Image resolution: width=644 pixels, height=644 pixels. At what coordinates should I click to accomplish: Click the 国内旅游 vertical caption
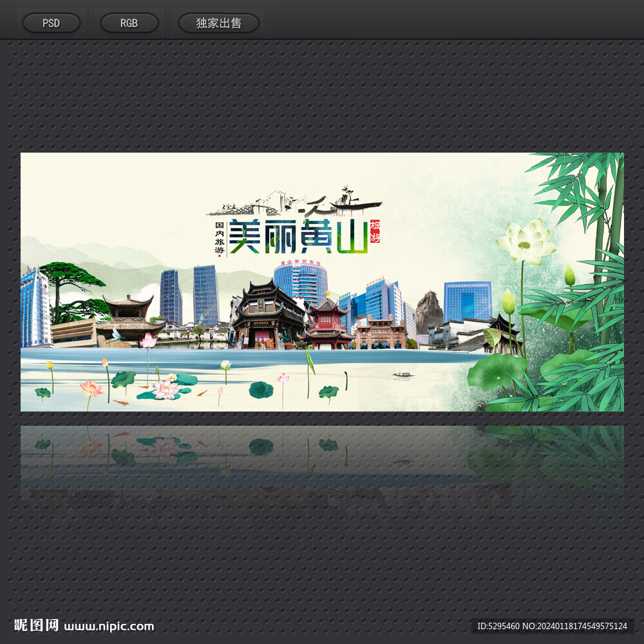220,238
